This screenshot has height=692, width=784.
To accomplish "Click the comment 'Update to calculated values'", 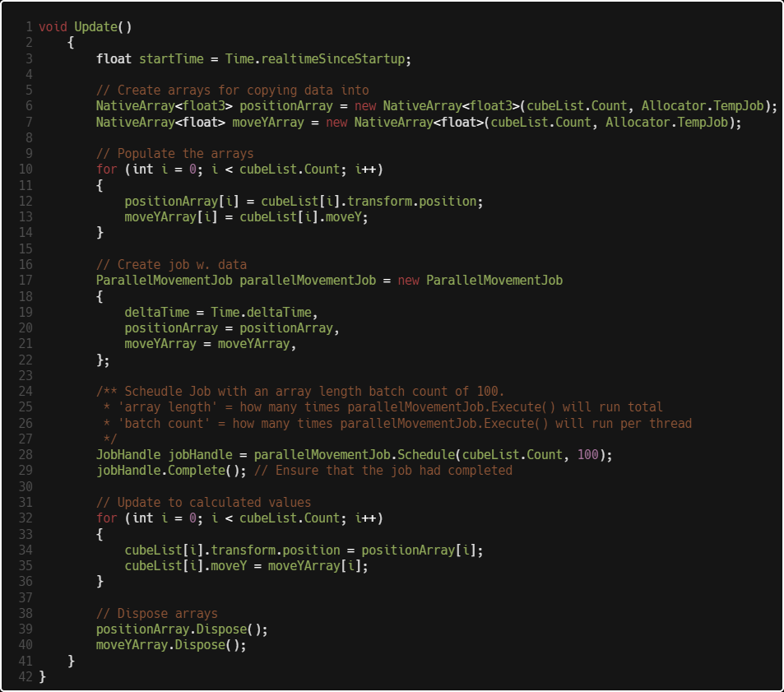I will pyautogui.click(x=203, y=503).
